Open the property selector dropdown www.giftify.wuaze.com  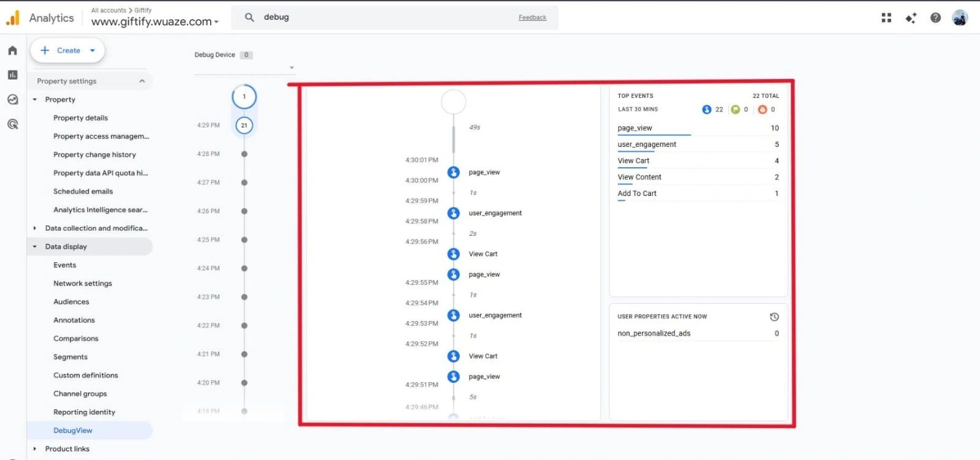click(154, 21)
